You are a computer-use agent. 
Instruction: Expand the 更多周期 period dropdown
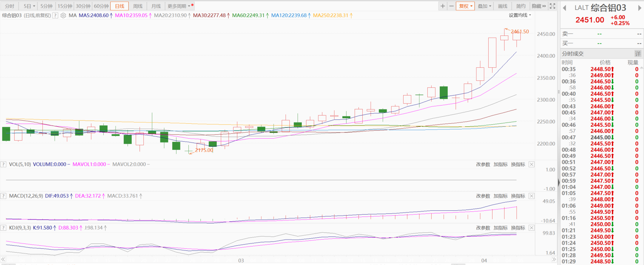click(179, 6)
